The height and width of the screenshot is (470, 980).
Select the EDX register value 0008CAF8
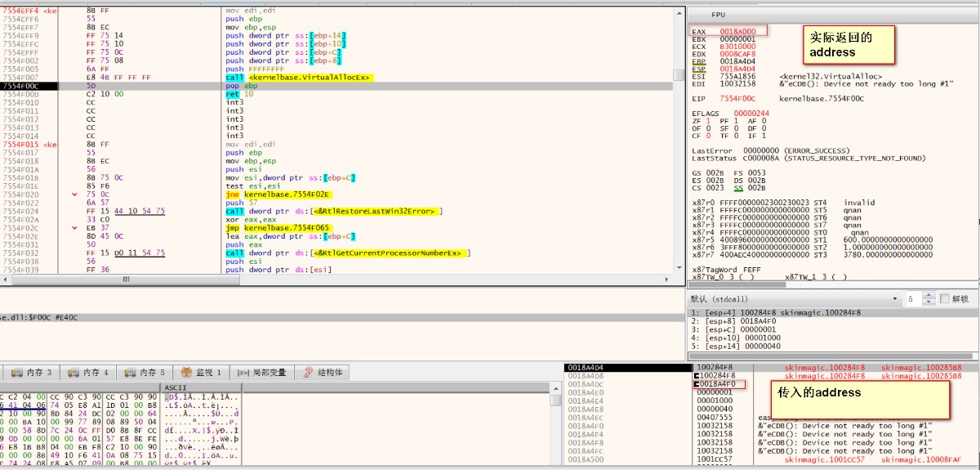coord(736,54)
